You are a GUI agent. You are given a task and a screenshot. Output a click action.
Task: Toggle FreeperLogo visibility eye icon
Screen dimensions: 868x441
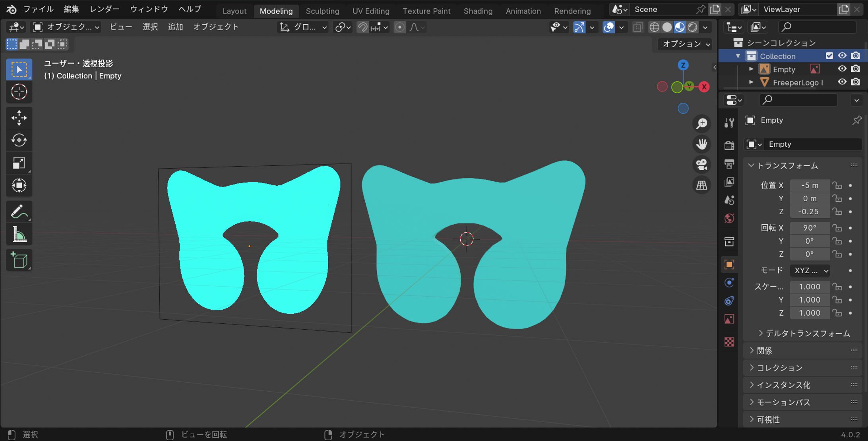[x=842, y=82]
